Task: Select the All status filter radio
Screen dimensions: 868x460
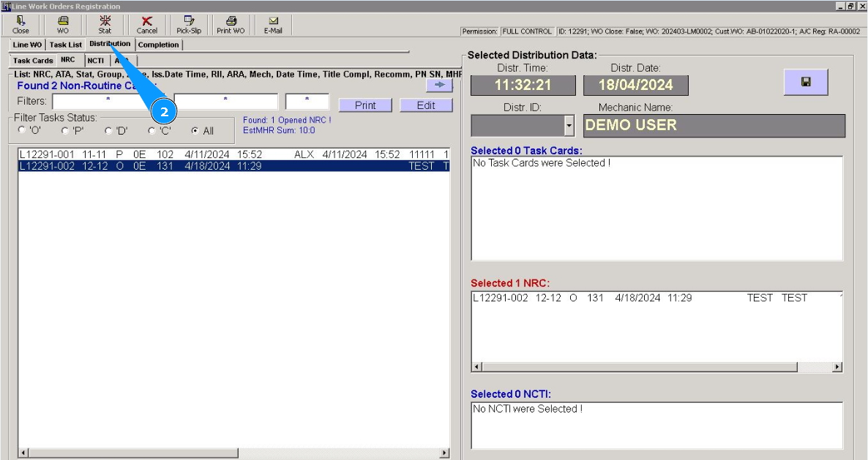Action: 195,130
